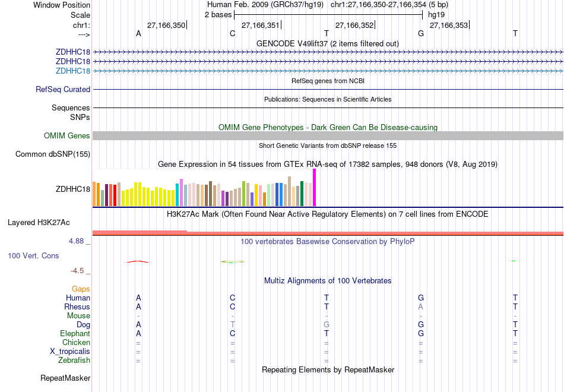This screenshot has height=392, width=564.
Task: Click the ZDHHC18 label beside the GTEx bar chart
Action: 72,189
